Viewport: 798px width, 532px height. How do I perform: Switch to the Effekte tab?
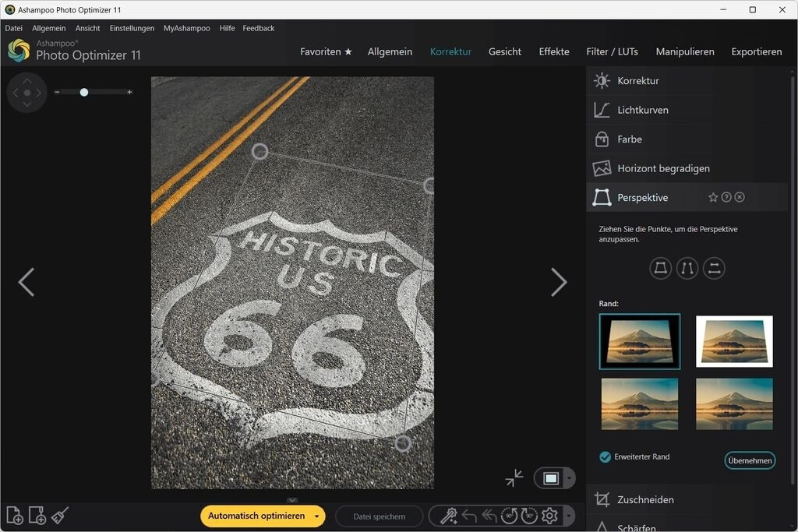point(554,52)
